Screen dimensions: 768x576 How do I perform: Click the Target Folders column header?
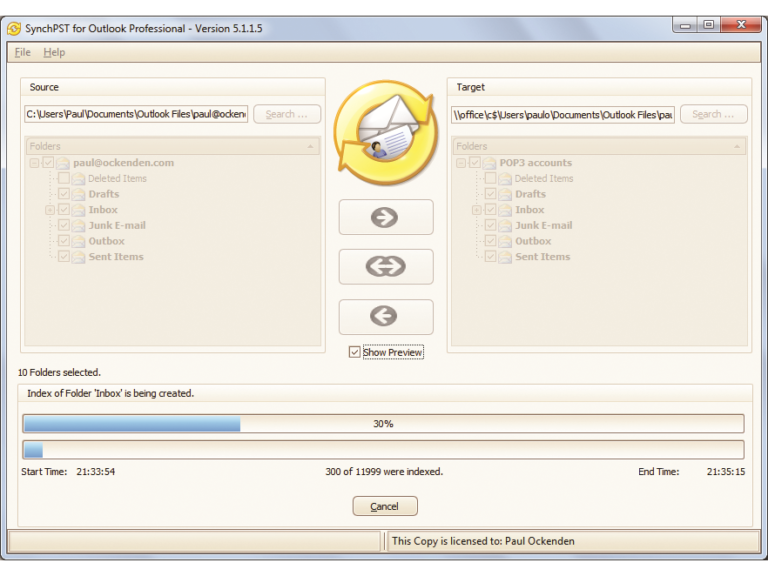tap(599, 146)
